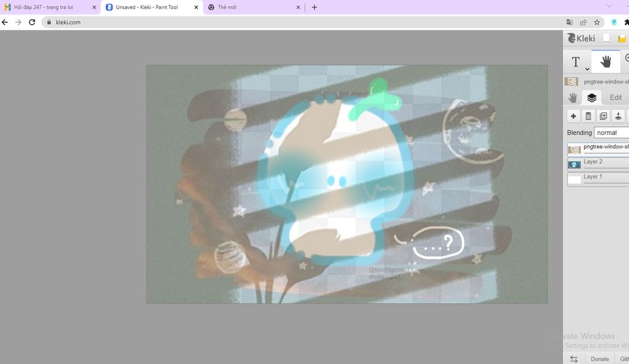Click the pngtree-window layer thumbnail in the list
Viewport: 629px width, 364px height.
click(x=574, y=150)
